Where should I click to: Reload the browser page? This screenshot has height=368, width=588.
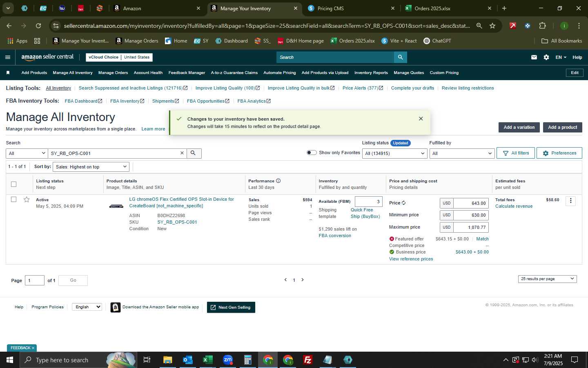point(38,26)
